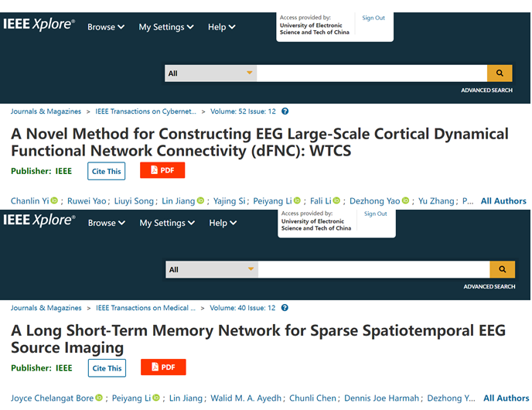
Task: Click the search magnifier button on the WTCS article page
Action: (500, 73)
